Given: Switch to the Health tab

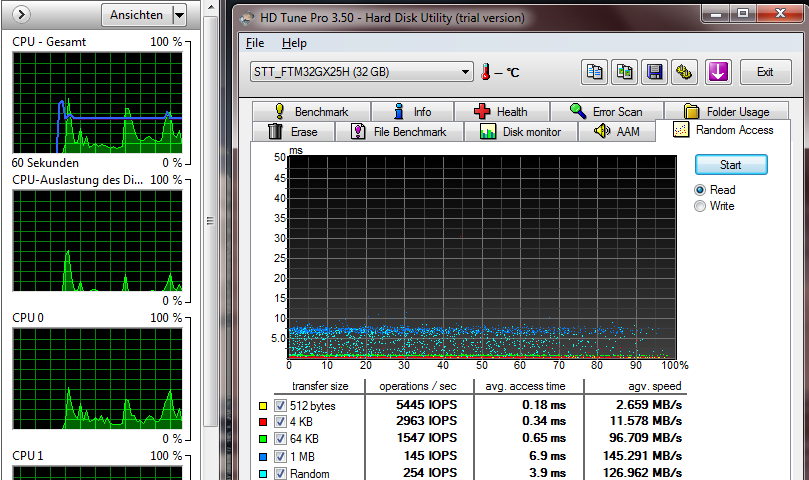Looking at the screenshot, I should click(x=501, y=111).
